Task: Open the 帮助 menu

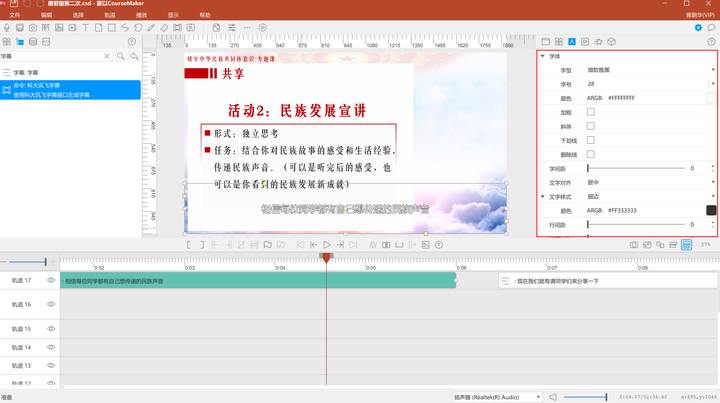Action: click(x=205, y=15)
